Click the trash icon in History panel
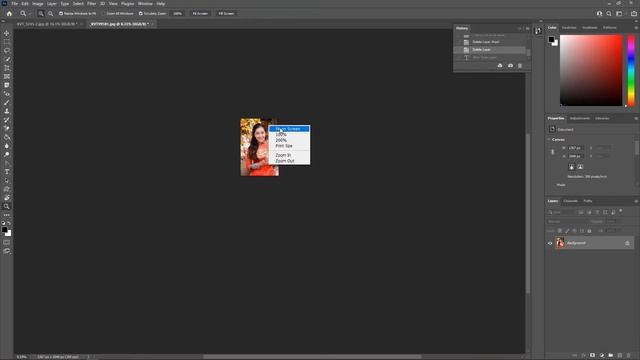The image size is (640, 360). click(x=520, y=66)
